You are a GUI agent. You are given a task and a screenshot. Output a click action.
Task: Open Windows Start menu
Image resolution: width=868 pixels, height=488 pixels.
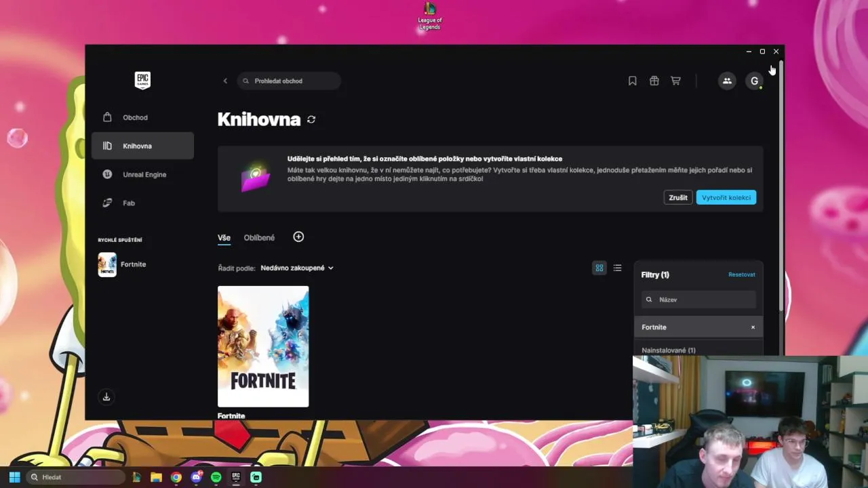click(x=14, y=477)
